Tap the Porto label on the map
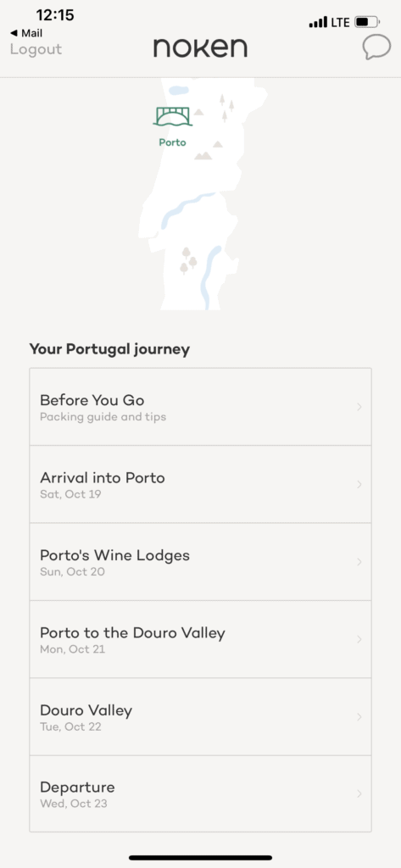This screenshot has width=401, height=868. click(x=172, y=142)
